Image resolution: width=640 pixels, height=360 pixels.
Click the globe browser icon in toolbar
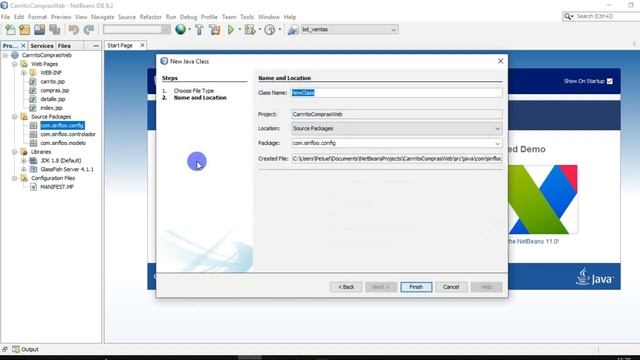point(180,29)
